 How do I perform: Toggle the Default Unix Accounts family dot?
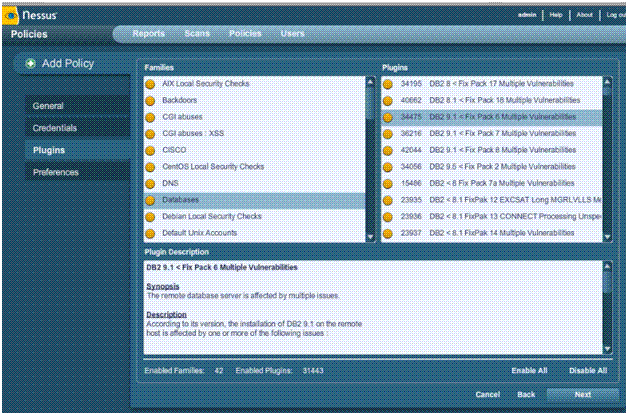pyautogui.click(x=150, y=234)
